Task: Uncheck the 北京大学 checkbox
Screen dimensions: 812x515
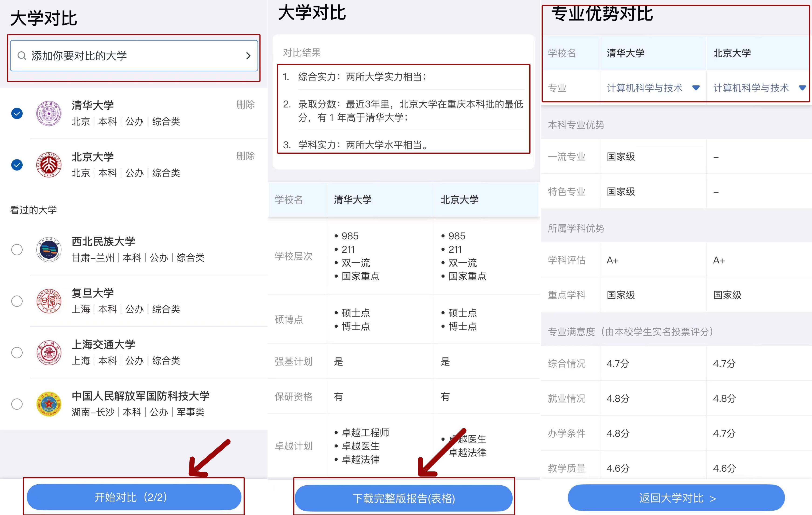Action: point(17,165)
